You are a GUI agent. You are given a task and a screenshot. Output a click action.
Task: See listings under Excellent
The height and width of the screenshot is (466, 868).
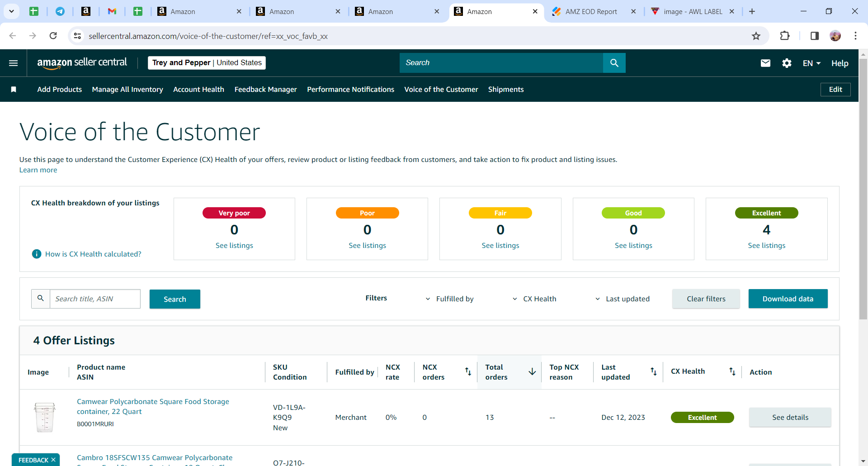tap(767, 245)
